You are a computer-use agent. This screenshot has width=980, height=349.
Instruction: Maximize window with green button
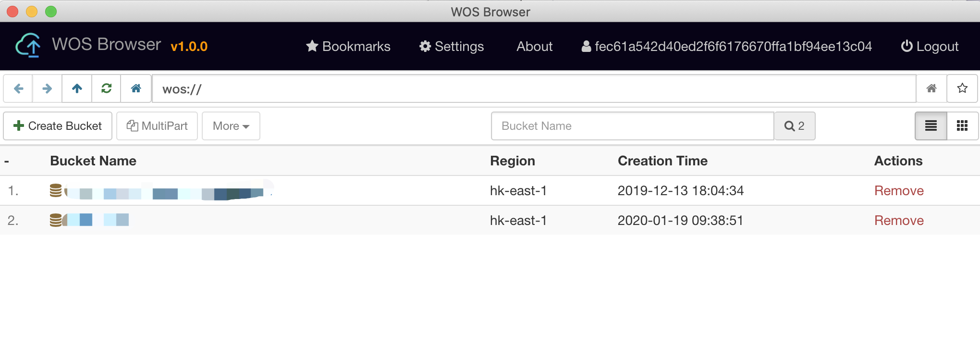[51, 12]
